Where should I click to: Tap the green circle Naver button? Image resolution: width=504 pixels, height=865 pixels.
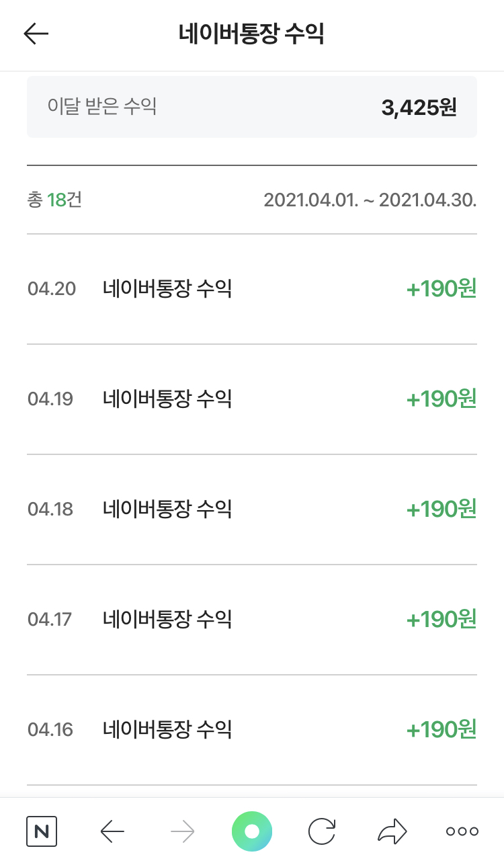point(252,831)
